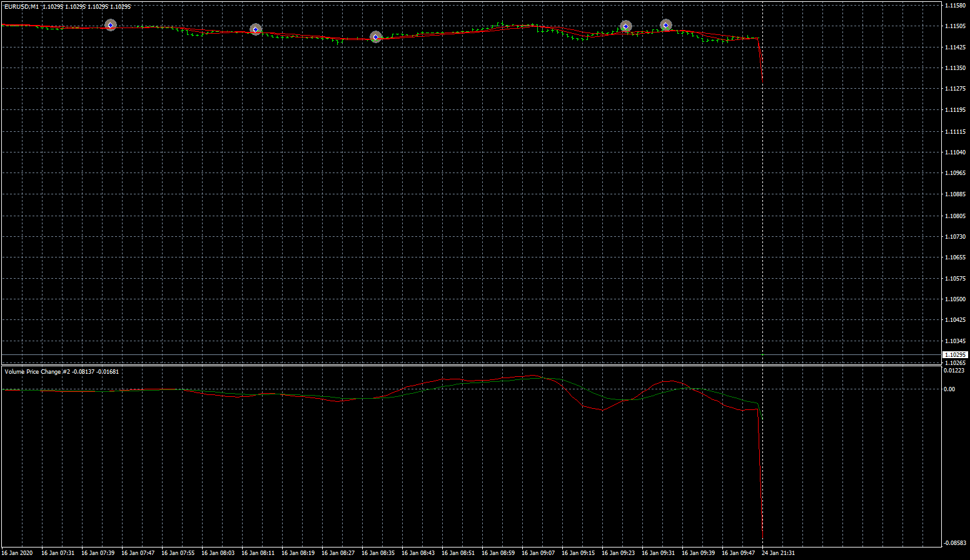Click the 1.10885 price scale label
Screen dimensions: 970x560
tap(955, 194)
